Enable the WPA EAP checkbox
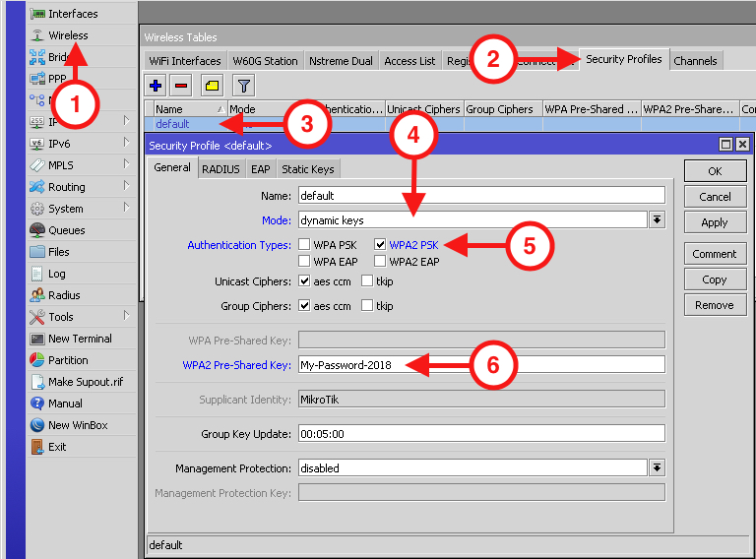This screenshot has height=559, width=756. [x=304, y=261]
